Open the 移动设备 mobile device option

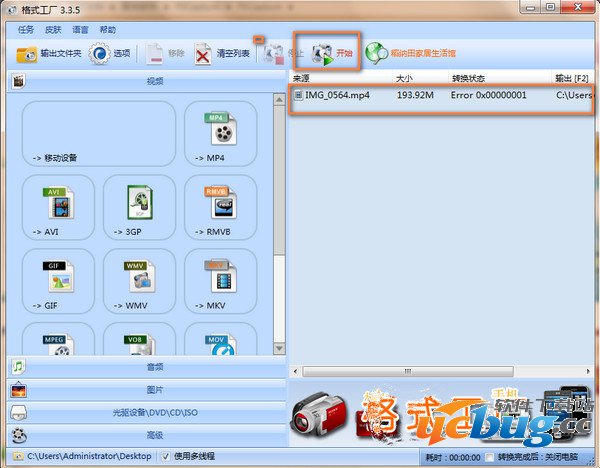pos(98,134)
